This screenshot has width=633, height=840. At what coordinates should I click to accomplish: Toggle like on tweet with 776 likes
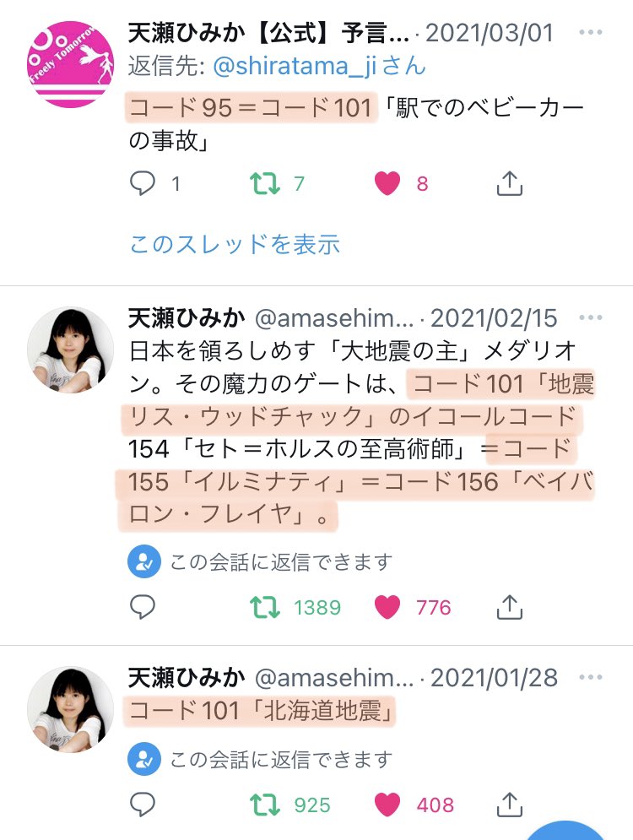pos(387,607)
